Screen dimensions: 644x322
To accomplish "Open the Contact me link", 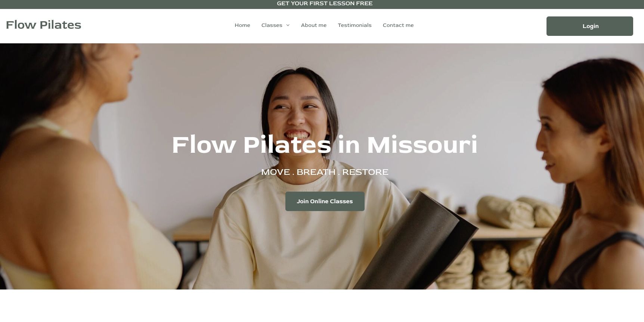I will coord(398,25).
